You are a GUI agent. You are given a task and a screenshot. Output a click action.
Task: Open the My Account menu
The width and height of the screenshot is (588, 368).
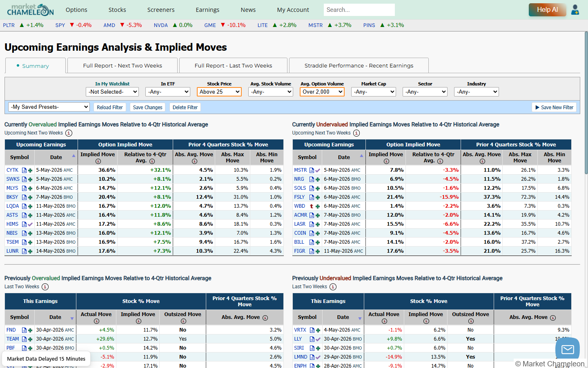click(x=293, y=10)
